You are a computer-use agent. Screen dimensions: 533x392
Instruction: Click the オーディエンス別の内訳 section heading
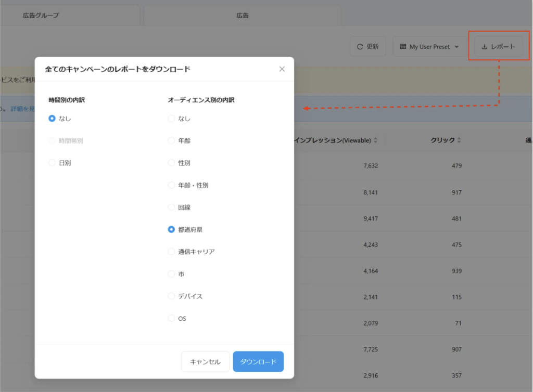tap(201, 100)
